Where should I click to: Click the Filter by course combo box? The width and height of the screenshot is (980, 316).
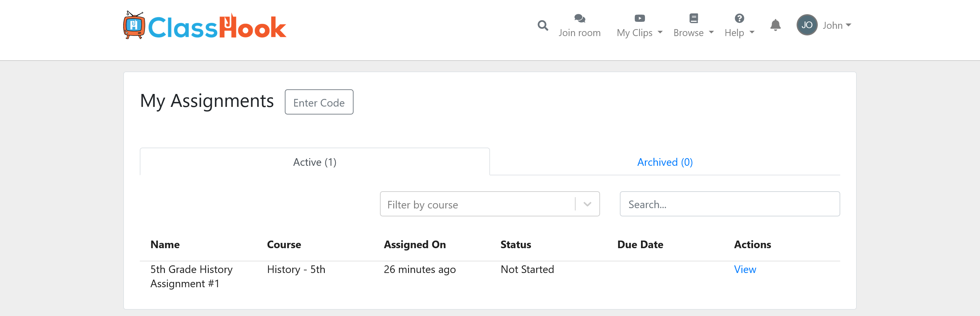[490, 204]
